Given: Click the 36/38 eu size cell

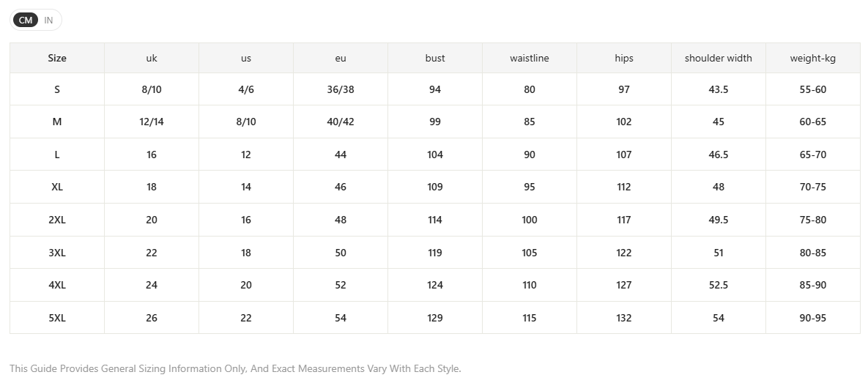Looking at the screenshot, I should [341, 89].
